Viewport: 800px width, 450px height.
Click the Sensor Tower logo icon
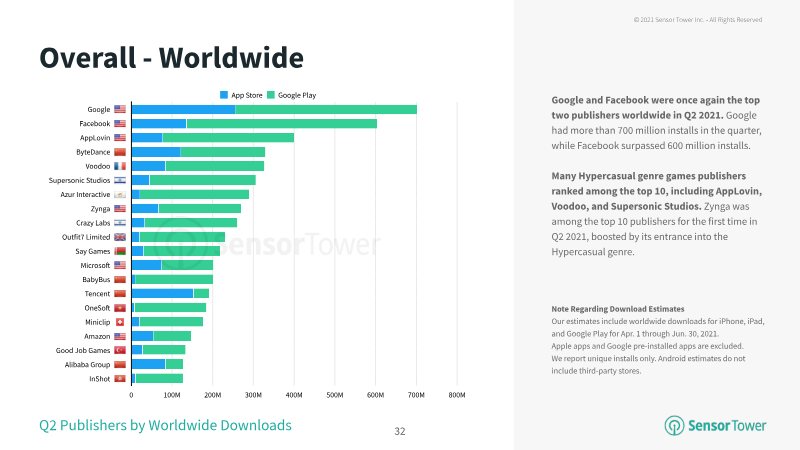(674, 425)
